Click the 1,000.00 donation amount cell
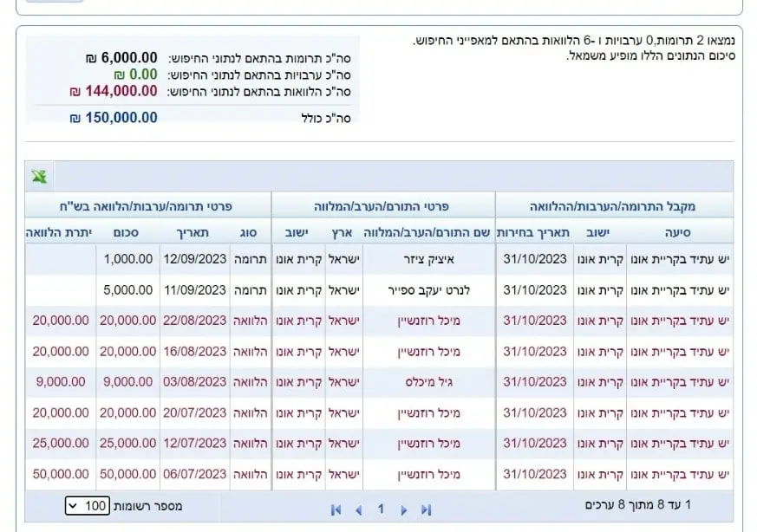This screenshot has width=757, height=532. click(x=128, y=259)
